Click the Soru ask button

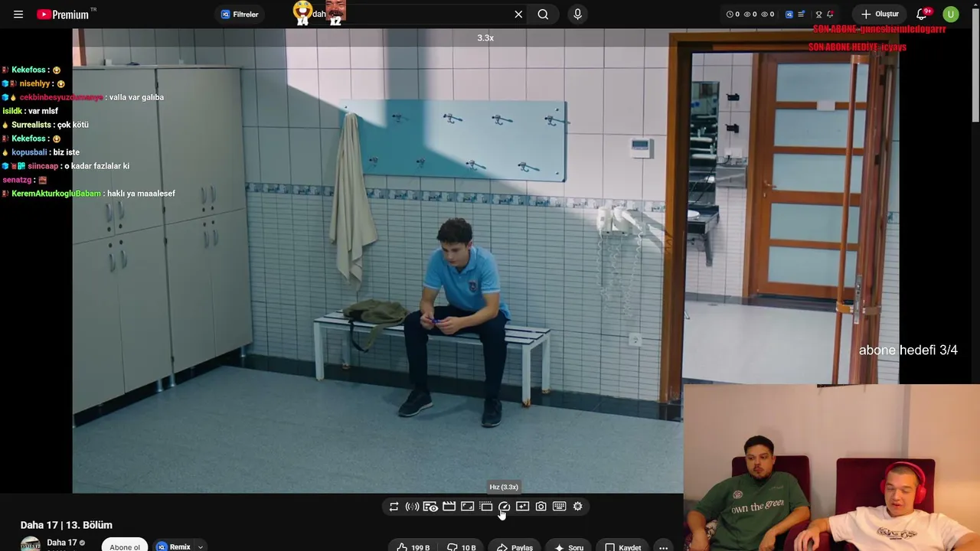[568, 547]
